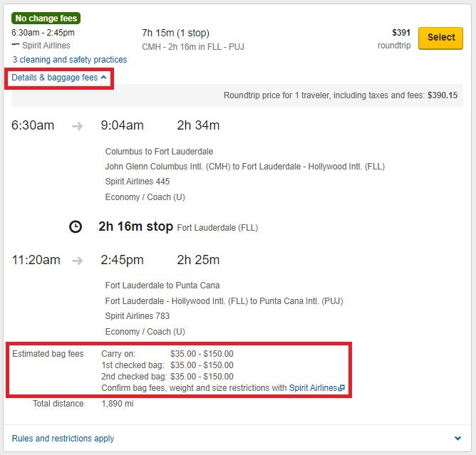Click the '2h 25m' flight duration
Image resolution: width=476 pixels, height=455 pixels.
pos(198,260)
